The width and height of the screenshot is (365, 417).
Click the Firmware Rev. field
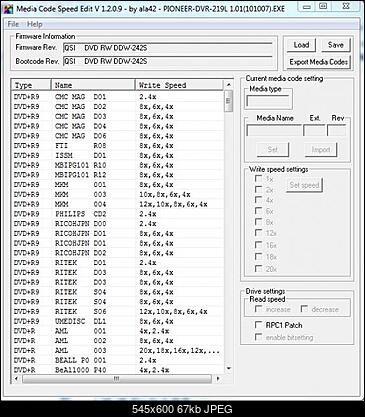pos(168,48)
